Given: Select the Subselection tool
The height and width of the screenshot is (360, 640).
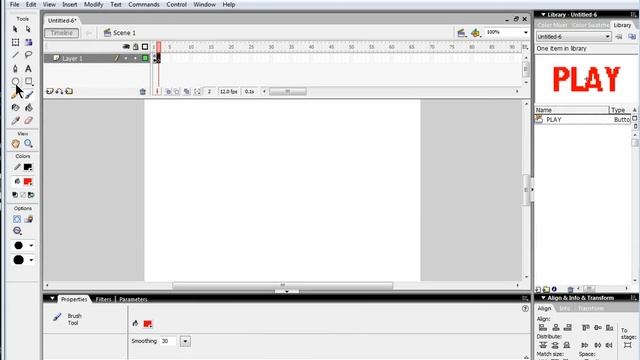Looking at the screenshot, I should (28, 29).
